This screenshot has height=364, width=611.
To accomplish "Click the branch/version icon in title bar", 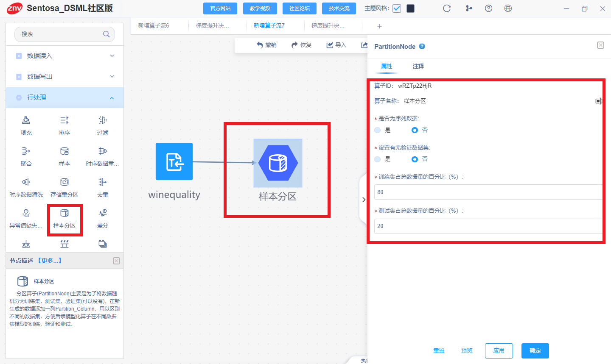I will [469, 8].
